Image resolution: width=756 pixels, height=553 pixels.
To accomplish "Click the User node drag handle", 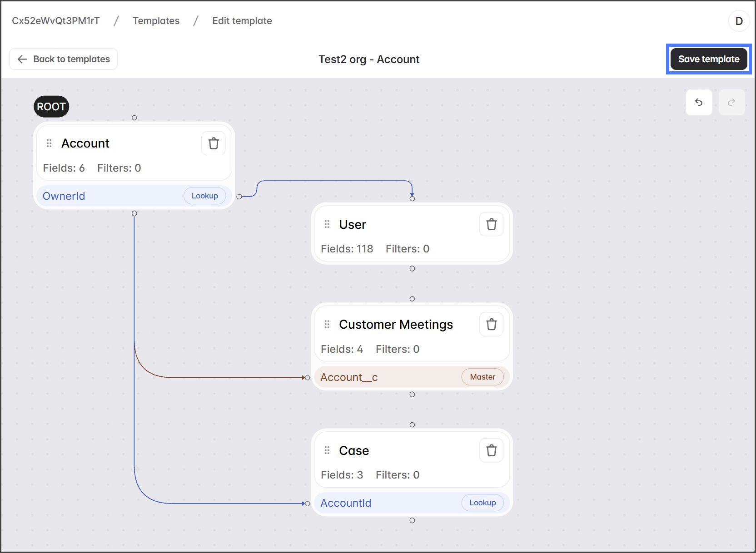I will point(327,224).
